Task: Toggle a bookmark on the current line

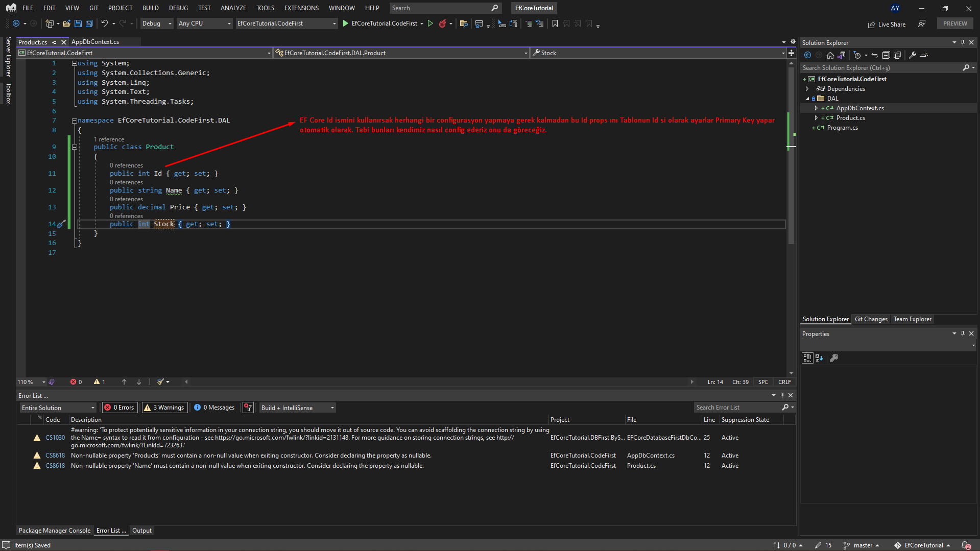Action: coord(555,23)
